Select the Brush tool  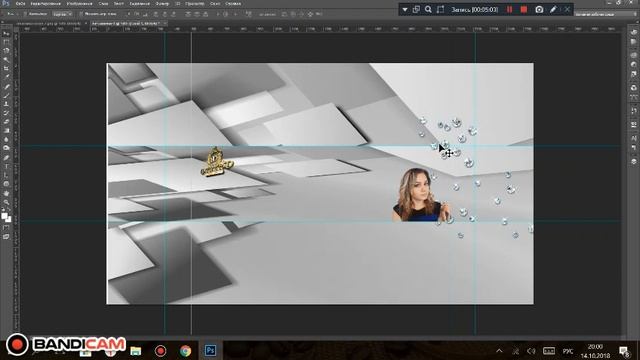click(6, 96)
